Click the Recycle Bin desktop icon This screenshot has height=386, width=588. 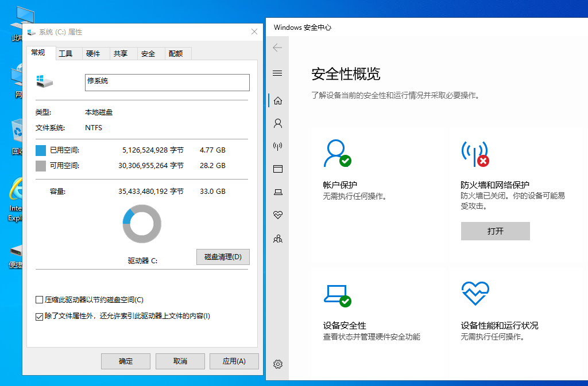tap(17, 131)
